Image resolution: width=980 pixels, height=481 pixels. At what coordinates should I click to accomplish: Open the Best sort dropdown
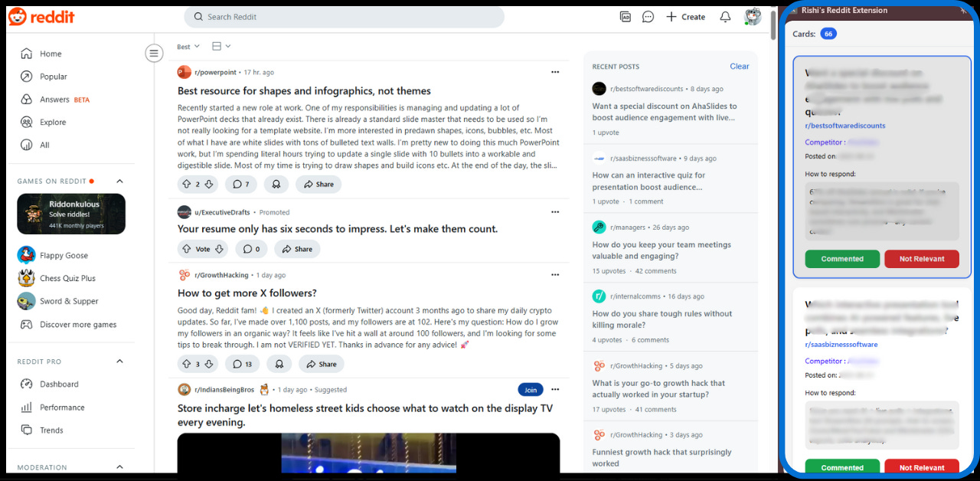188,47
